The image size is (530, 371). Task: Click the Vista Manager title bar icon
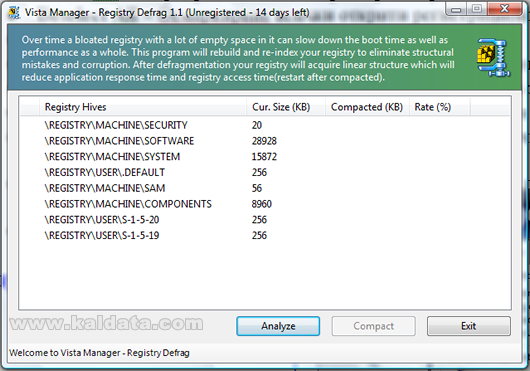tap(14, 13)
